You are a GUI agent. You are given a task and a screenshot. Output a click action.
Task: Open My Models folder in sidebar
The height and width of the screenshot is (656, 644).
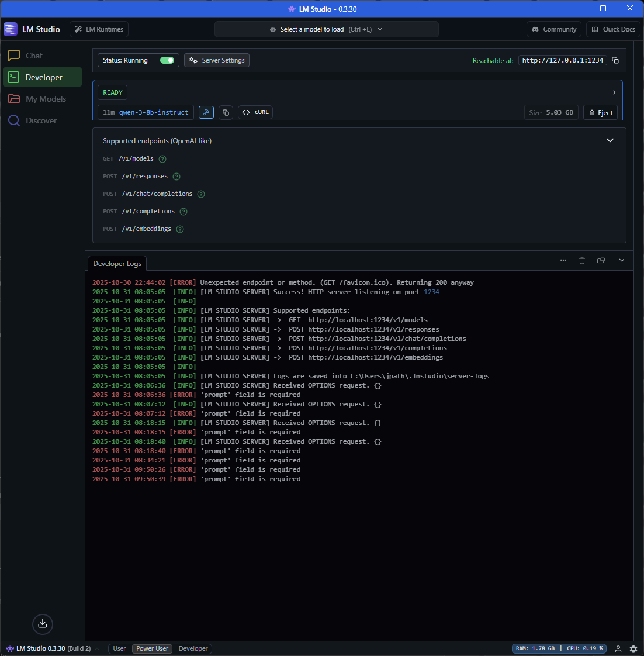(46, 99)
